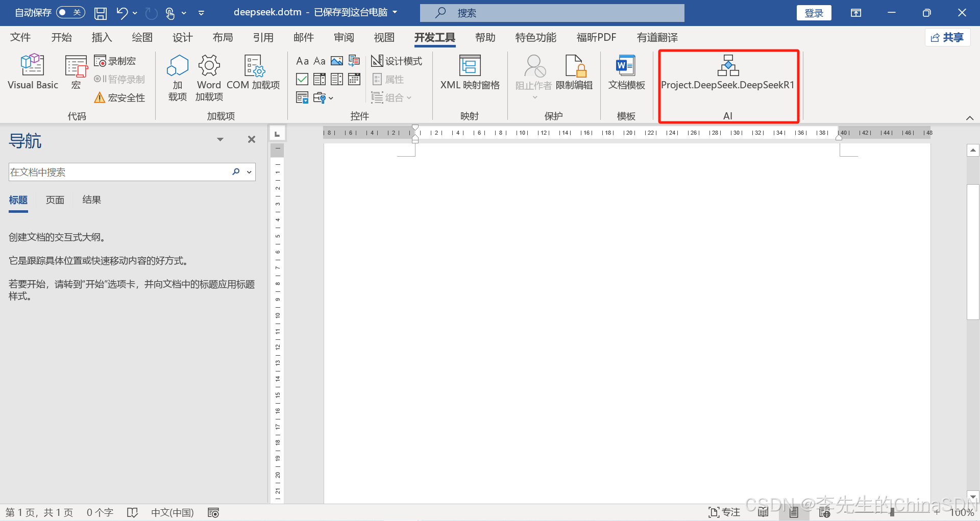Click the ruler tab selector
Screen dimensions: 980x521
pyautogui.click(x=277, y=134)
